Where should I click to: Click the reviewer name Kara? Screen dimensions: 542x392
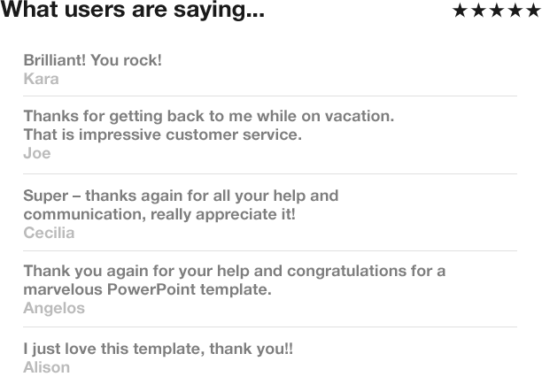[41, 79]
